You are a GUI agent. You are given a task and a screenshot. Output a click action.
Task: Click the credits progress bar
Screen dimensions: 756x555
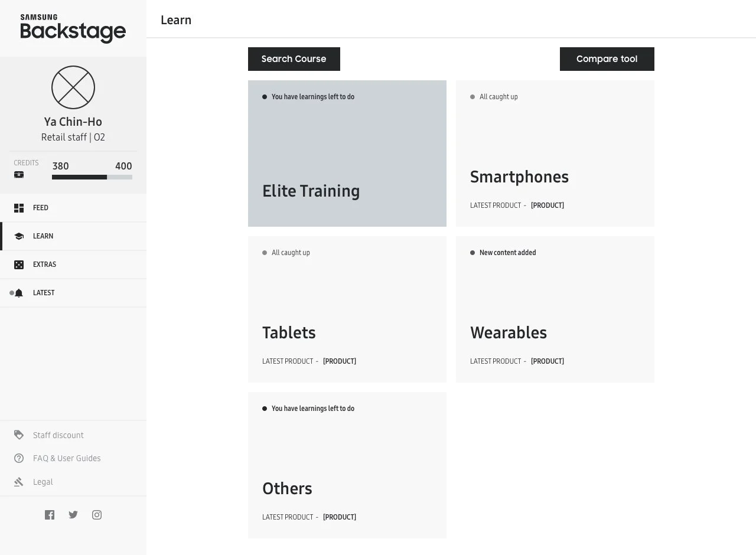[x=92, y=177]
